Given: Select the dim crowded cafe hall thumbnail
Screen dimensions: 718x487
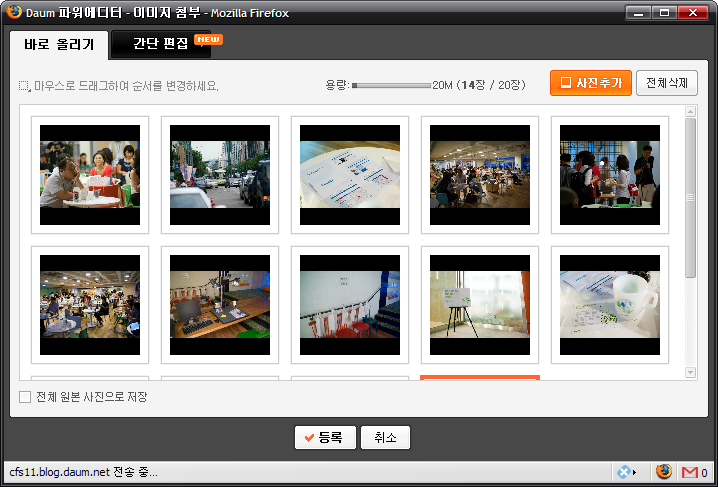Looking at the screenshot, I should tap(480, 175).
